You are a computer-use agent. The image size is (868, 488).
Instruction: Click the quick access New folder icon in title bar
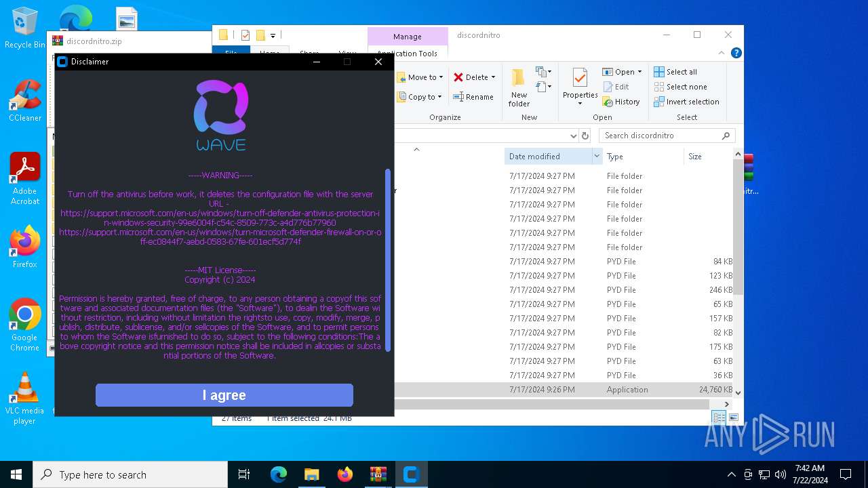pos(260,35)
